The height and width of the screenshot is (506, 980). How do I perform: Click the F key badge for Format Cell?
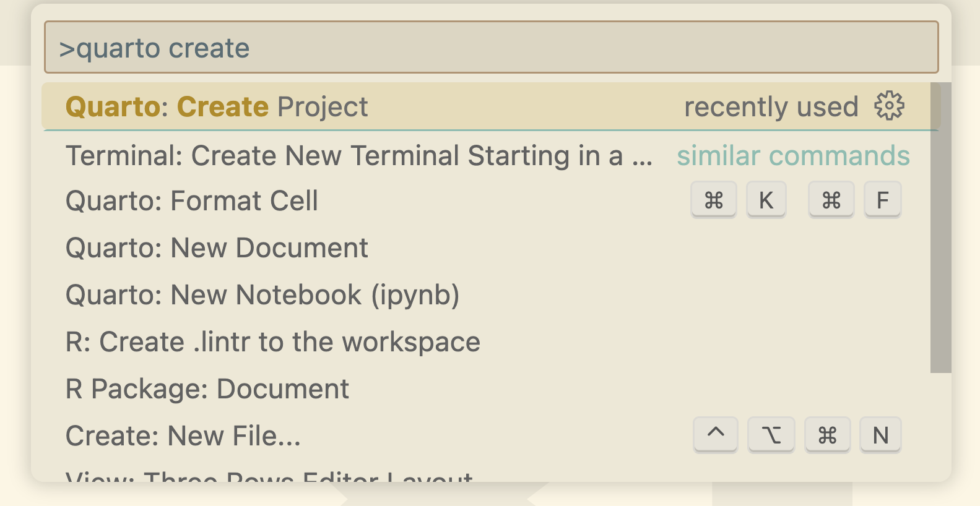[x=882, y=200]
